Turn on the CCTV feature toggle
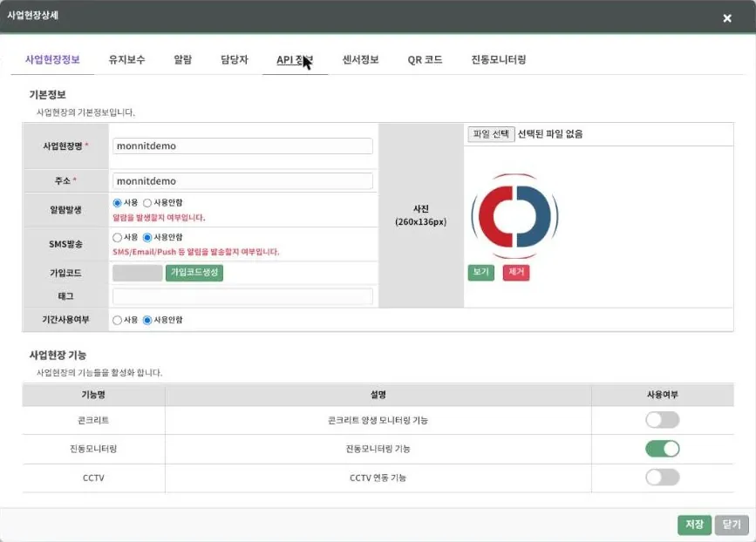 [x=663, y=478]
